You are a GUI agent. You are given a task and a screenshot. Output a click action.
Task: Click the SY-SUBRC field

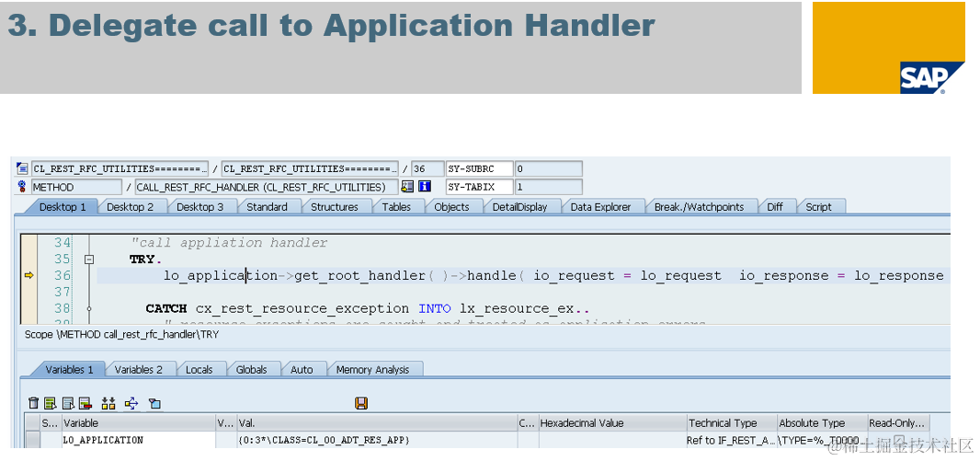[x=479, y=169]
